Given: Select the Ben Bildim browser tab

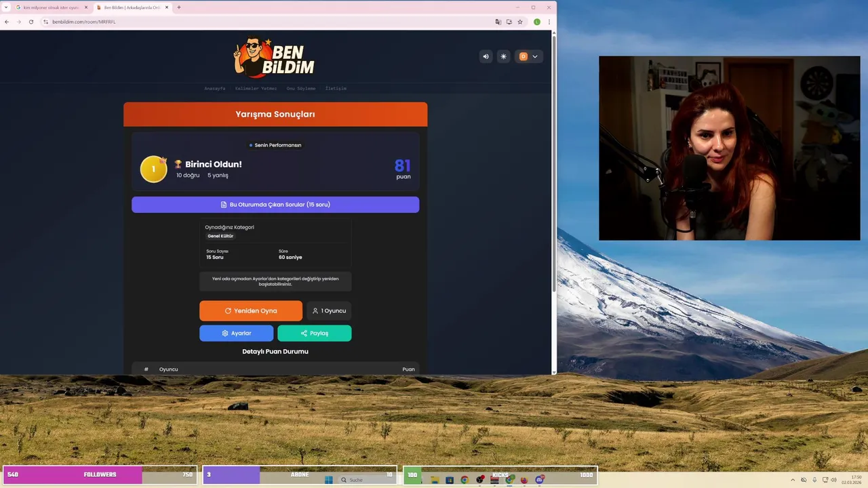Looking at the screenshot, I should [x=132, y=7].
